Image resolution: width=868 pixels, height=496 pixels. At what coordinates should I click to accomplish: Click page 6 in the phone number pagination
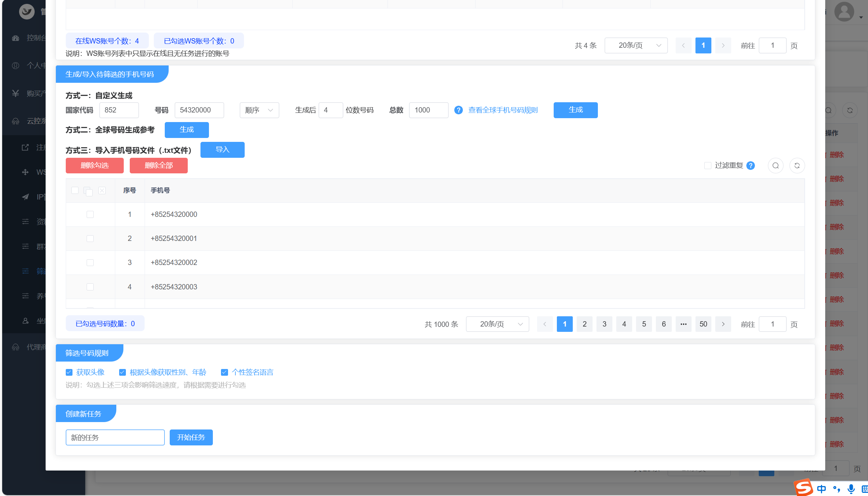[664, 324]
